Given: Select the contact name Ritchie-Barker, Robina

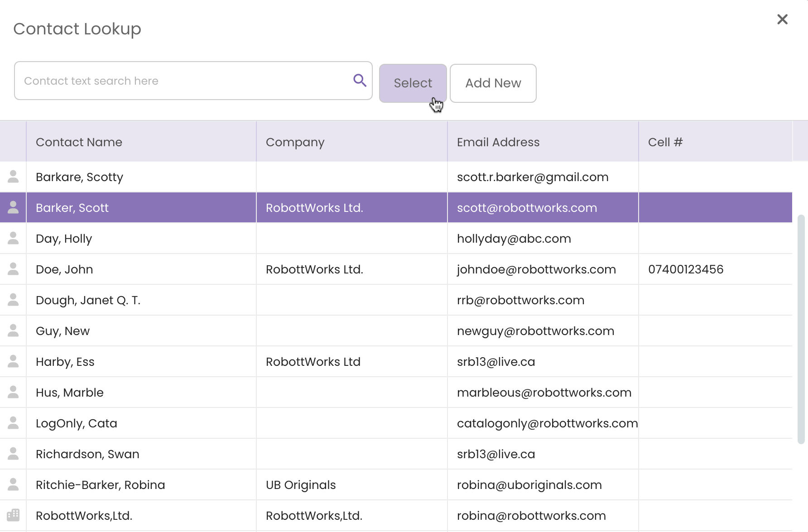Looking at the screenshot, I should pyautogui.click(x=100, y=485).
